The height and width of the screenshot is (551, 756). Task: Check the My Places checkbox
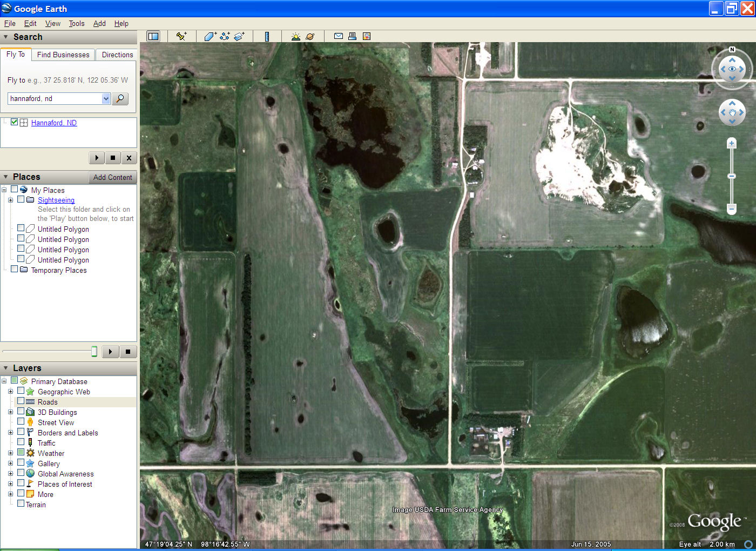click(15, 189)
